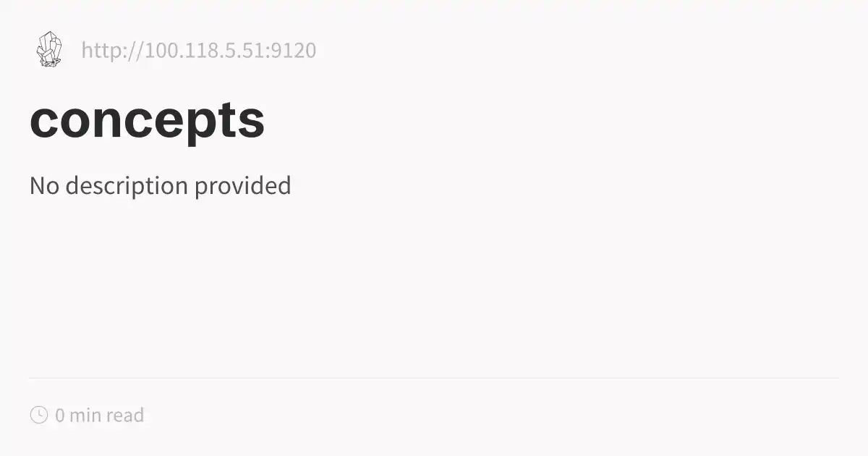The width and height of the screenshot is (868, 456).
Task: Click the word "min" in the footer
Action: point(85,415)
